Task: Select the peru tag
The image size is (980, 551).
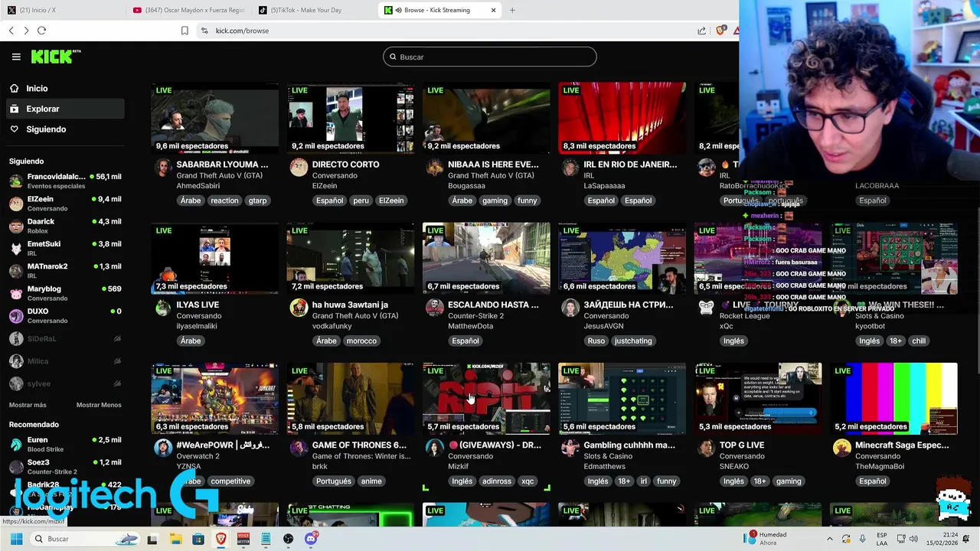Action: pyautogui.click(x=361, y=201)
